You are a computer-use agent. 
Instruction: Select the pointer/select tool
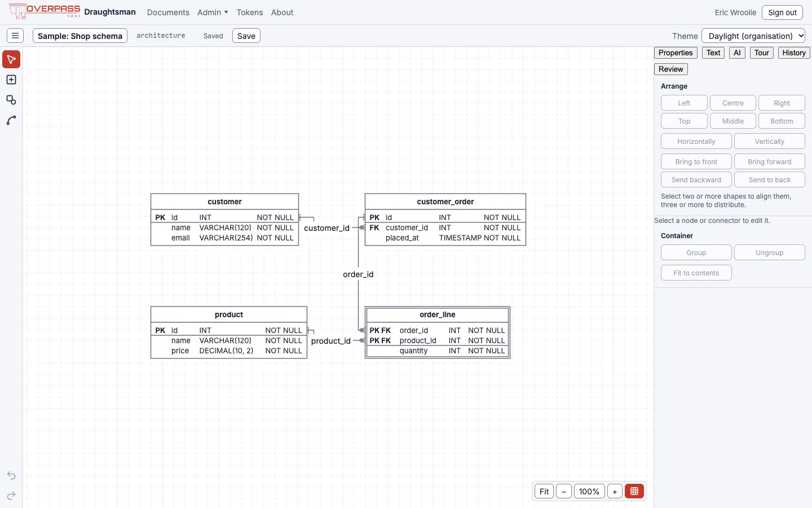[x=11, y=59]
